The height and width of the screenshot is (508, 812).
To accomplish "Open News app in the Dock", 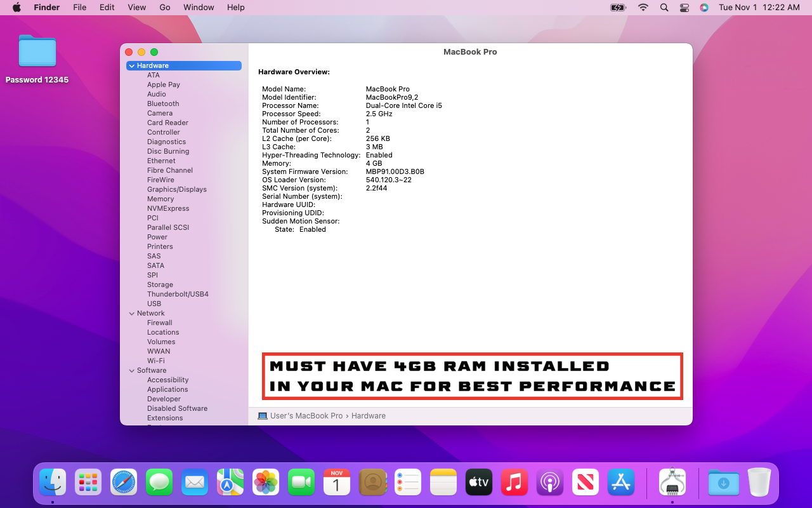I will [586, 483].
